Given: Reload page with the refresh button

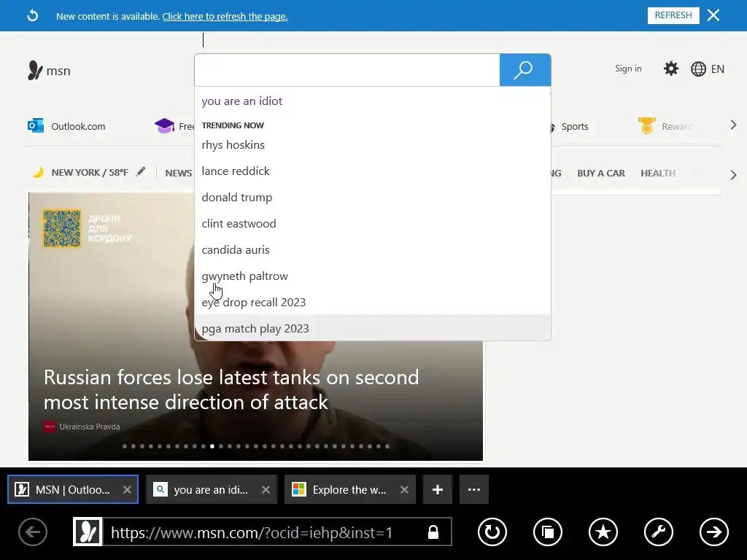Looking at the screenshot, I should point(492,532).
